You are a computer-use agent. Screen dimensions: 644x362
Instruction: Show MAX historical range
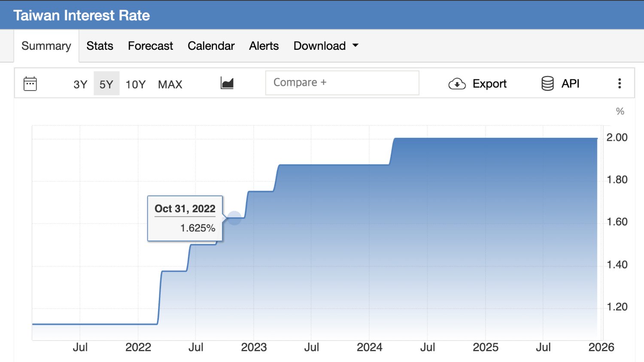(x=170, y=84)
